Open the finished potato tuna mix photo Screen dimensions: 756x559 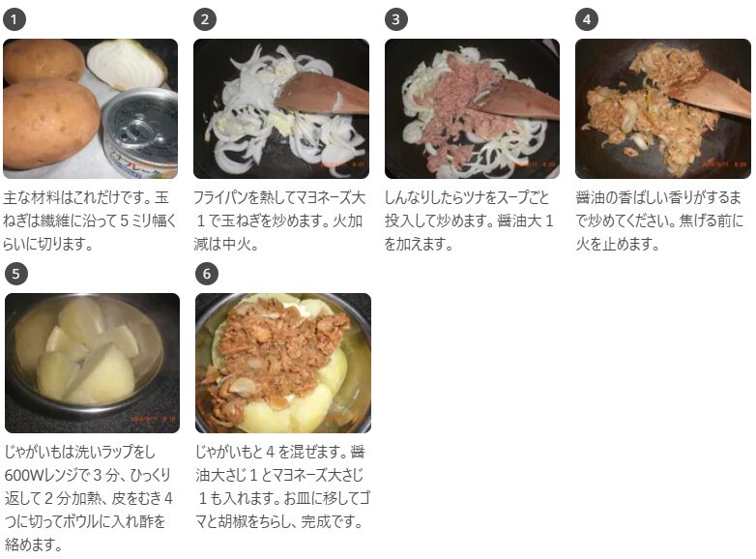(283, 363)
